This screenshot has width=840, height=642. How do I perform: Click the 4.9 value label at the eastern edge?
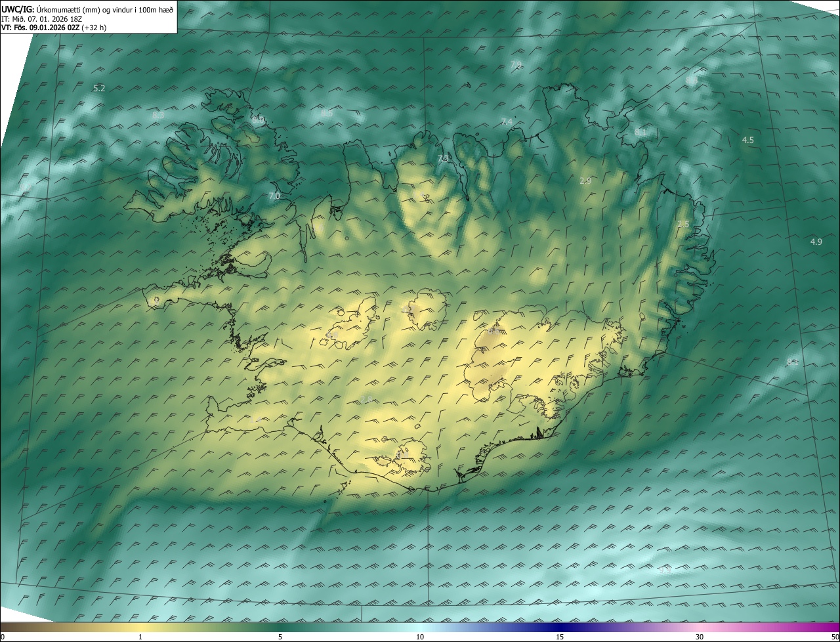816,242
